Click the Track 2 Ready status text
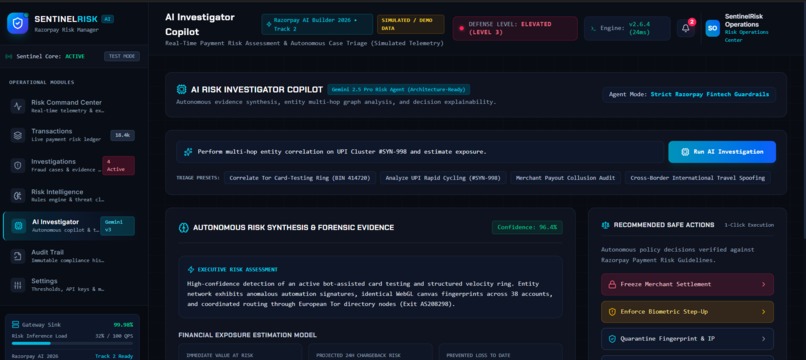Image resolution: width=806 pixels, height=360 pixels. coord(114,356)
